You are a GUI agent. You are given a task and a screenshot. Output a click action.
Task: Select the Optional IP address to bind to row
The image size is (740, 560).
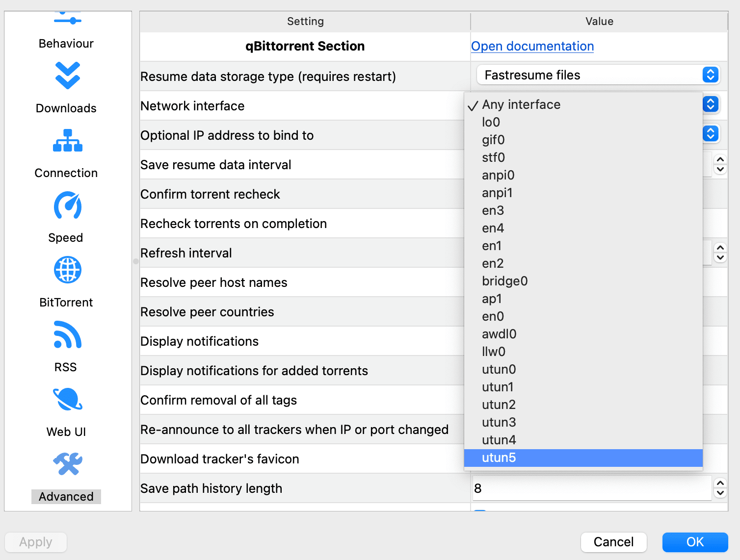(x=302, y=135)
